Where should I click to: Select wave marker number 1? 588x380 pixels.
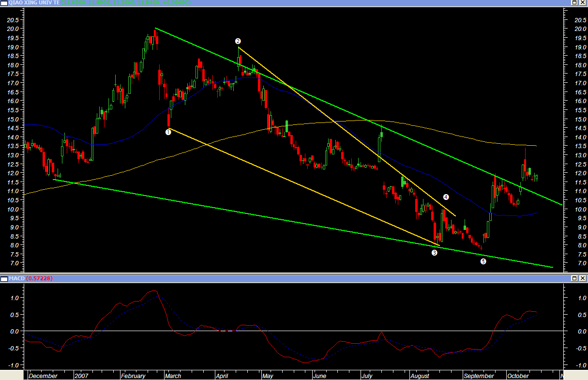point(168,132)
